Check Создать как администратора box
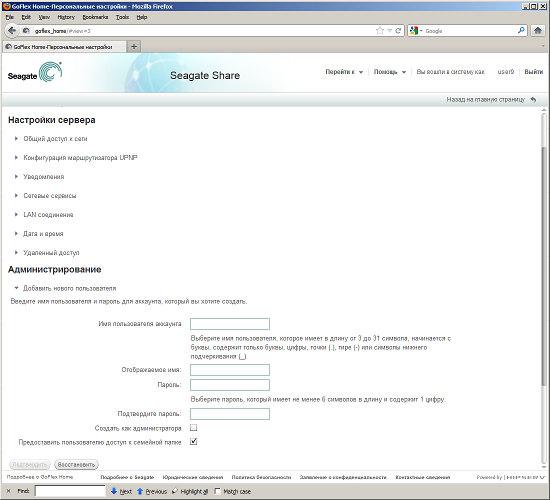Viewport: 550px width, 500px height. (x=194, y=428)
